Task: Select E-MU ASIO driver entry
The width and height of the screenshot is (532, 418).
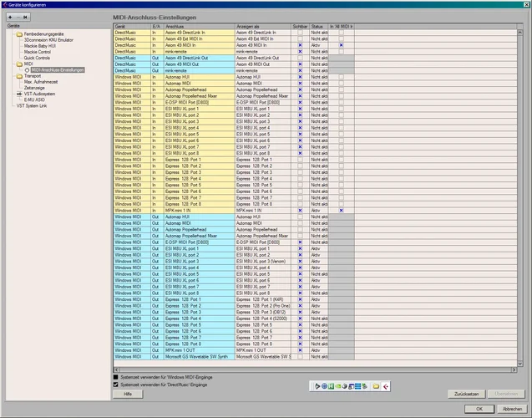Action: (x=34, y=99)
